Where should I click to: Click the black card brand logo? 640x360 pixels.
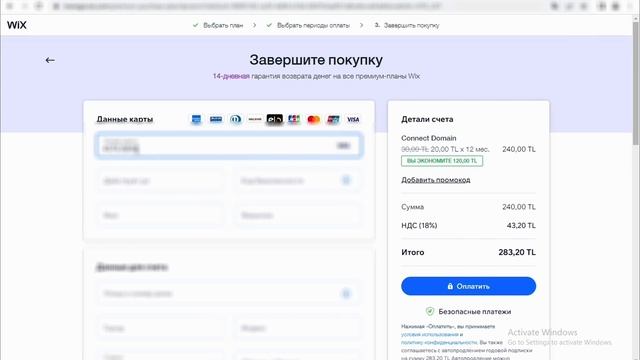[x=275, y=120]
